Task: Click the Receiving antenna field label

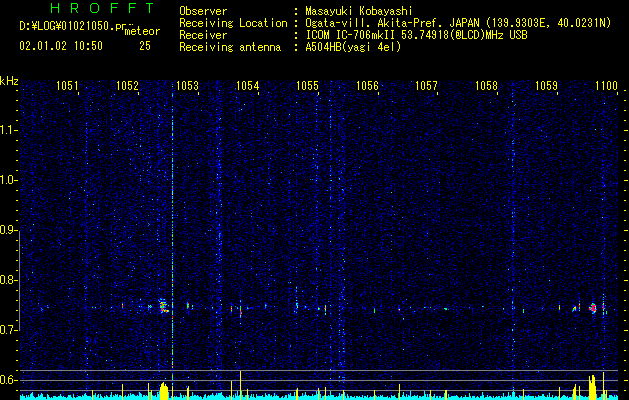Action: click(x=230, y=47)
